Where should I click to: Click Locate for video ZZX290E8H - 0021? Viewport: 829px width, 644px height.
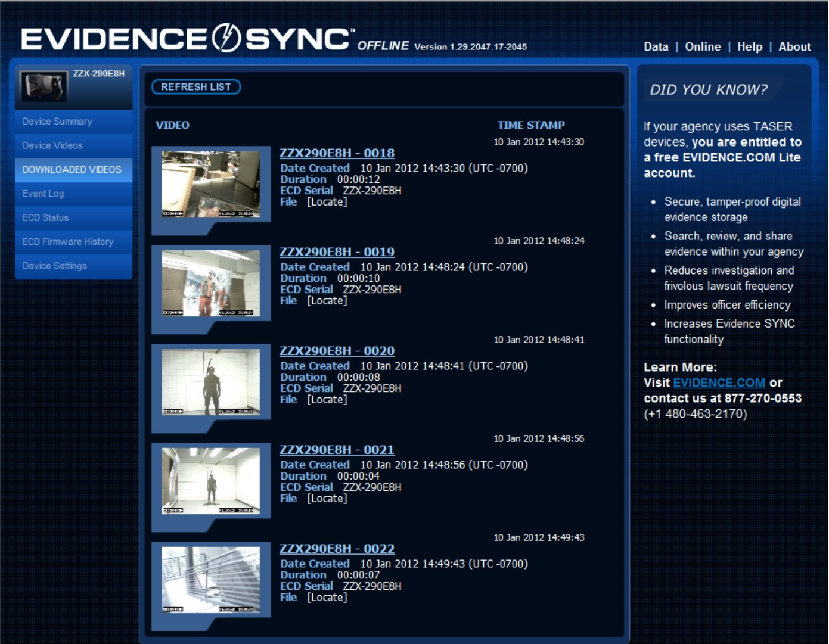coord(327,498)
